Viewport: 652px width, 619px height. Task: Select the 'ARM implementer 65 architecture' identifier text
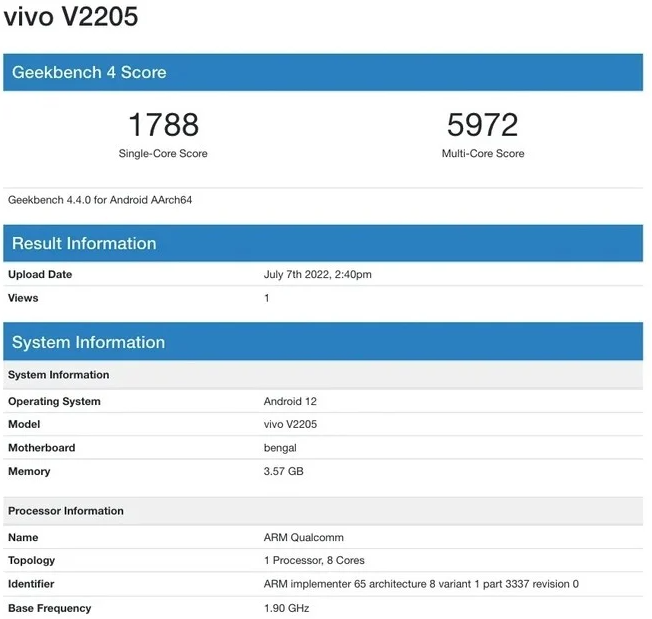point(421,584)
